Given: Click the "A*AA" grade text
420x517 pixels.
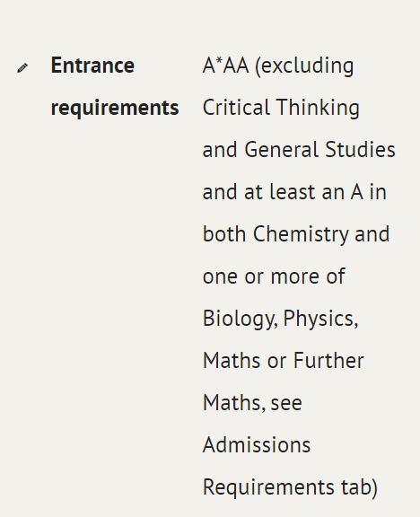Looking at the screenshot, I should point(225,66).
